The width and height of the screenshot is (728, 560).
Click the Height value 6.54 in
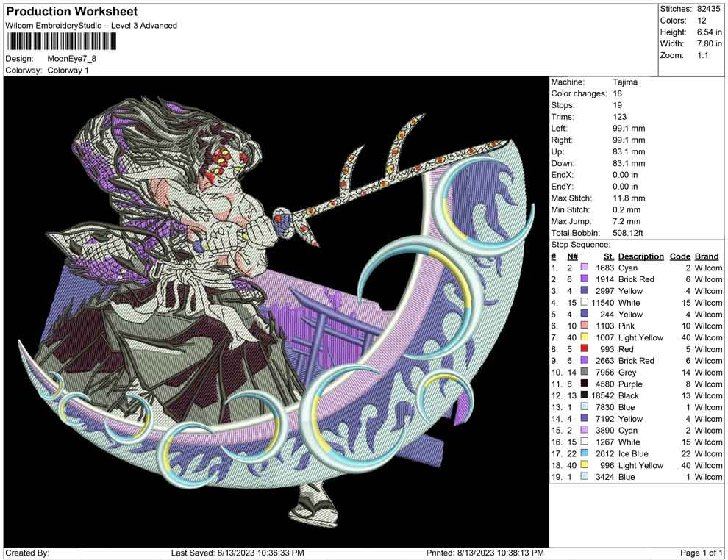coord(710,32)
